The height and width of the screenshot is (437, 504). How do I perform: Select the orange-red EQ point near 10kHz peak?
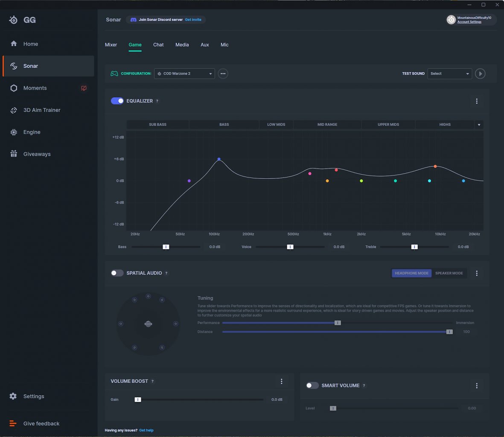coord(435,166)
